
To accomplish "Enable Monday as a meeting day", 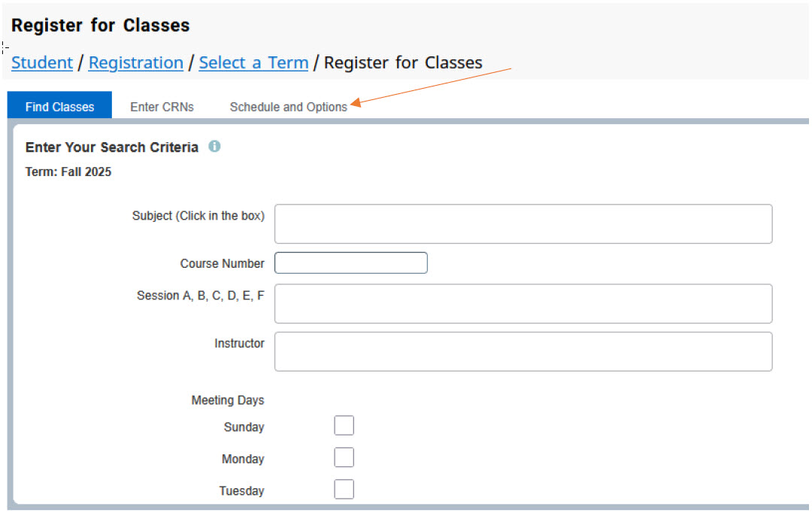I will coord(344,457).
